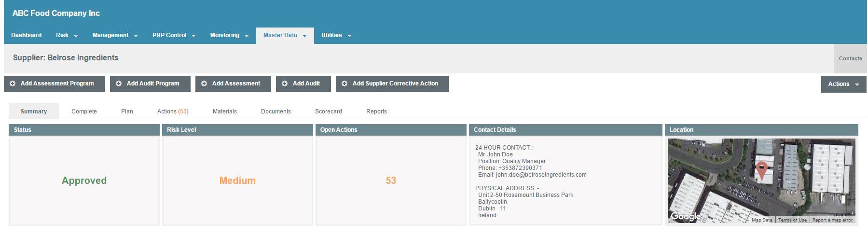This screenshot has height=237, width=868.
Task: Expand the Master Data menu arrow
Action: [x=304, y=36]
